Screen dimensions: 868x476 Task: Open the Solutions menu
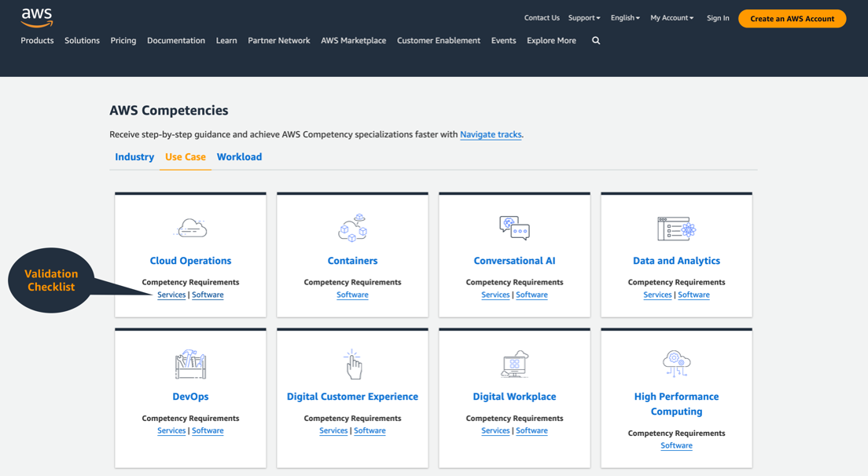pyautogui.click(x=82, y=40)
